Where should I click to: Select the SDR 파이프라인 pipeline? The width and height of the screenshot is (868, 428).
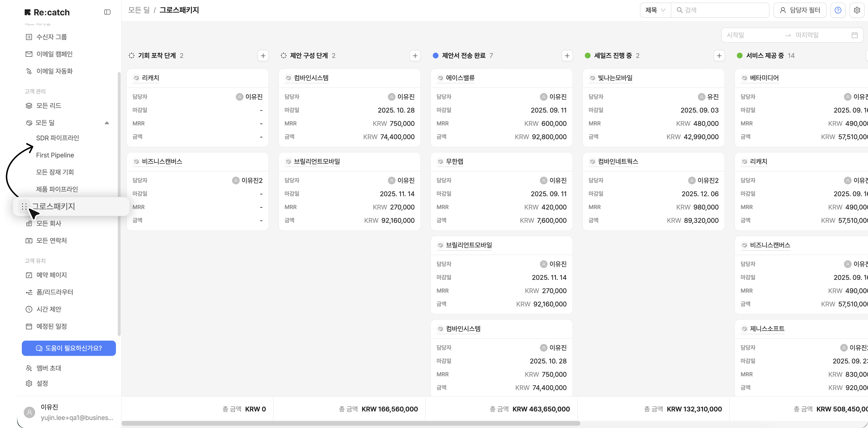click(57, 138)
